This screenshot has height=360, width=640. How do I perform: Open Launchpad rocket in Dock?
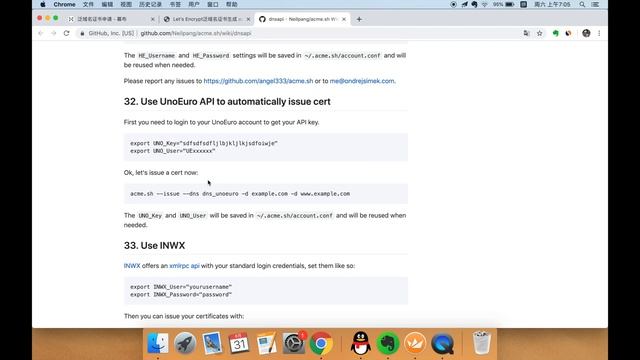(185, 343)
